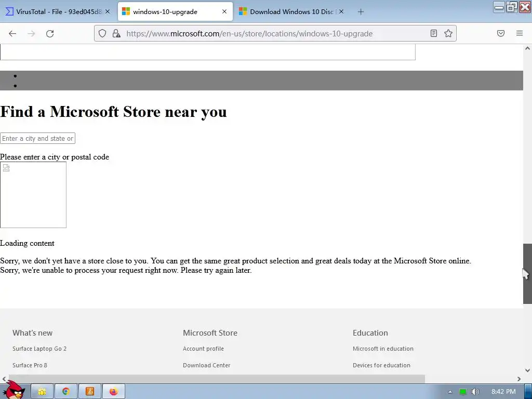Open the Angry Birds start button
This screenshot has width=532, height=399.
(14, 390)
